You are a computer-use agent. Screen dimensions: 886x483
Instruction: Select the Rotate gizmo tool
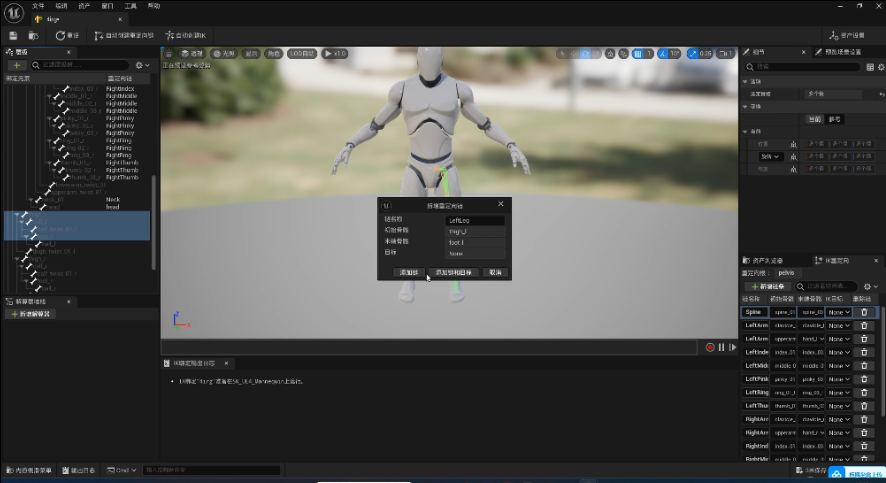(x=585, y=54)
